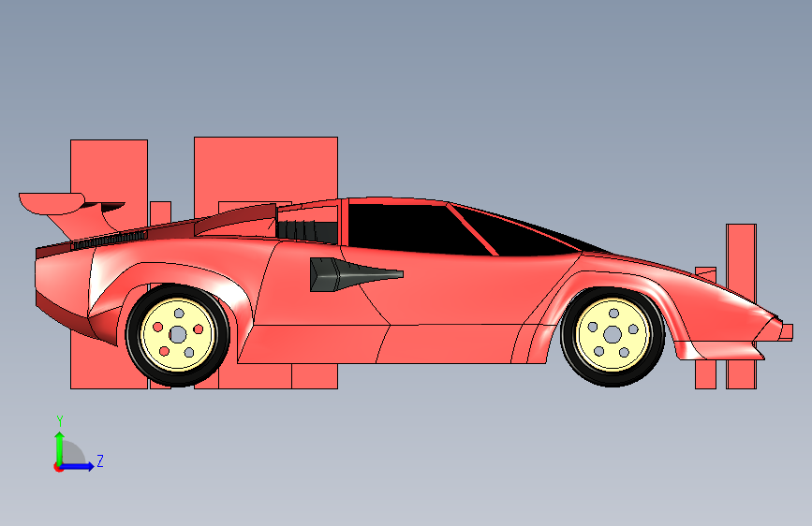Select the rear wheel's yellow rim
812x526 pixels.
178,335
